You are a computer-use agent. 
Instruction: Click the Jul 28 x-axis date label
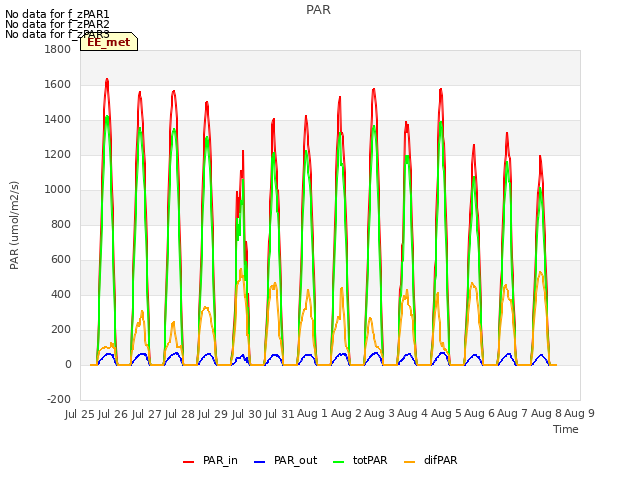180,414
